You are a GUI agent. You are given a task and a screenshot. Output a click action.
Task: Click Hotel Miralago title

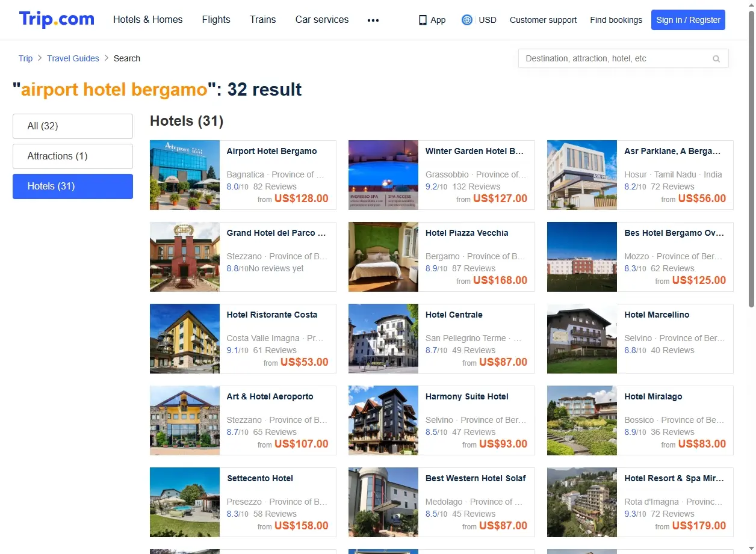coord(653,396)
